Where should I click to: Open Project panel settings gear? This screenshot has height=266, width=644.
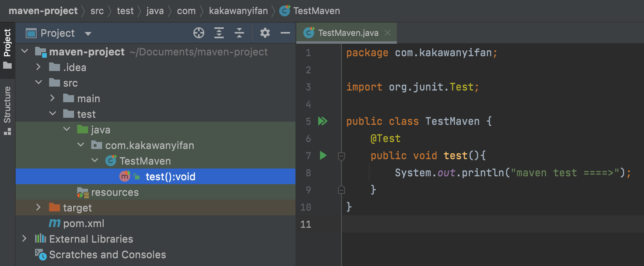click(265, 33)
